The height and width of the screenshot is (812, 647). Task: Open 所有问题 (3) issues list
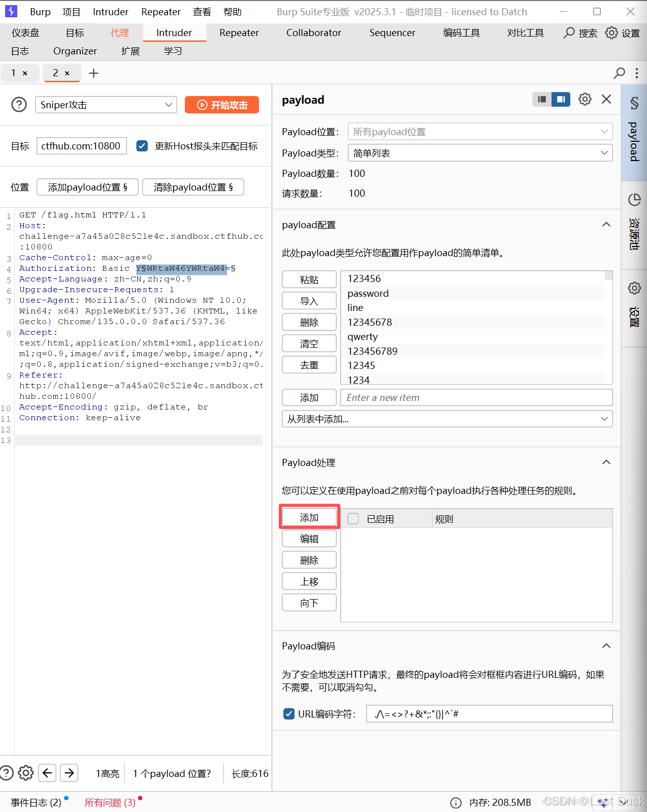110,802
